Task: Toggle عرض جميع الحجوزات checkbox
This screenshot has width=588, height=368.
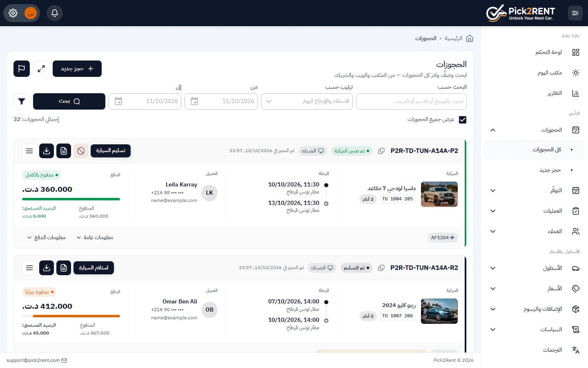Action: pos(463,120)
